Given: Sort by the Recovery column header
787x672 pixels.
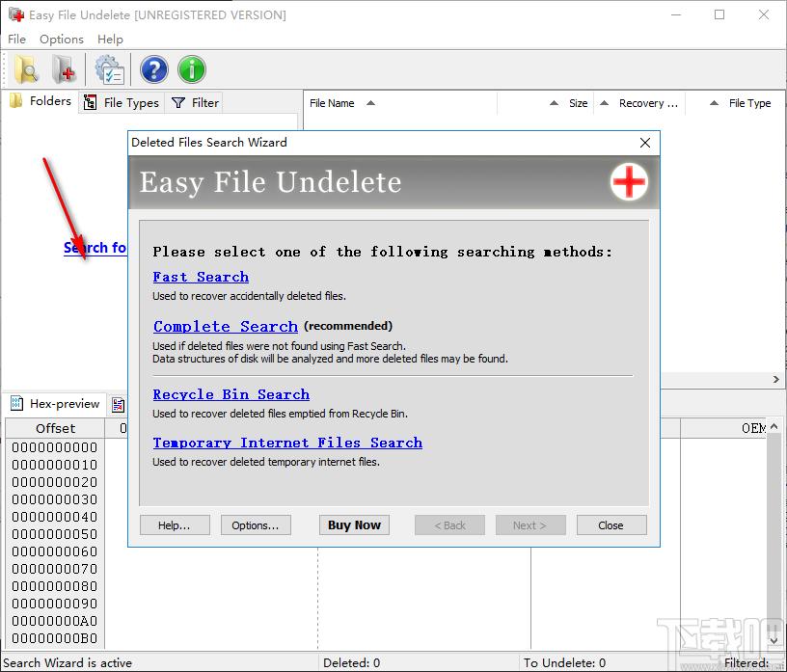Looking at the screenshot, I should [x=640, y=103].
